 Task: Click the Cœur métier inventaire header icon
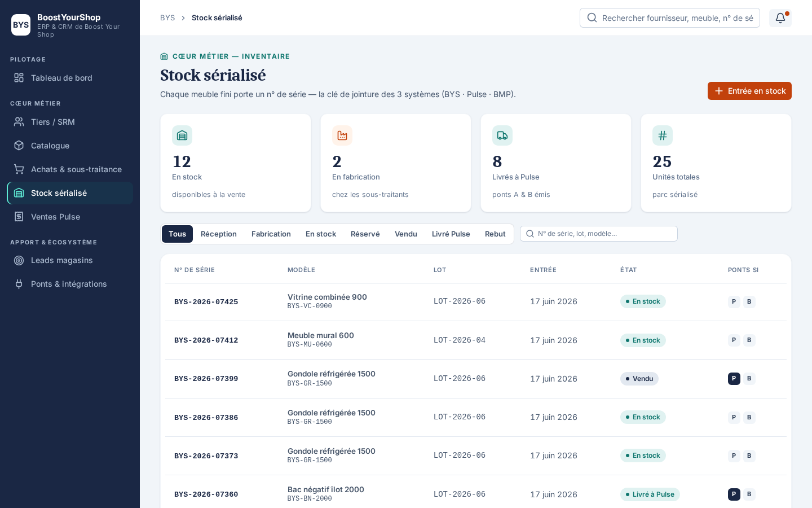(164, 56)
